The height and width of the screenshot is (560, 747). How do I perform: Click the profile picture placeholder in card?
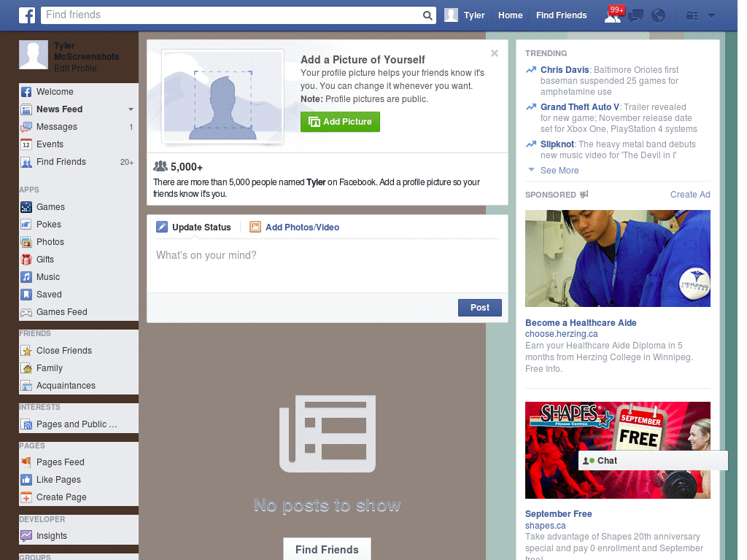[222, 96]
